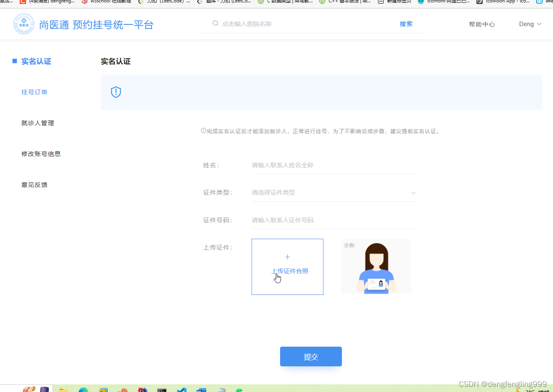The width and height of the screenshot is (553, 392).
Task: Click the plus icon to upload 证件合照
Action: pos(287,257)
